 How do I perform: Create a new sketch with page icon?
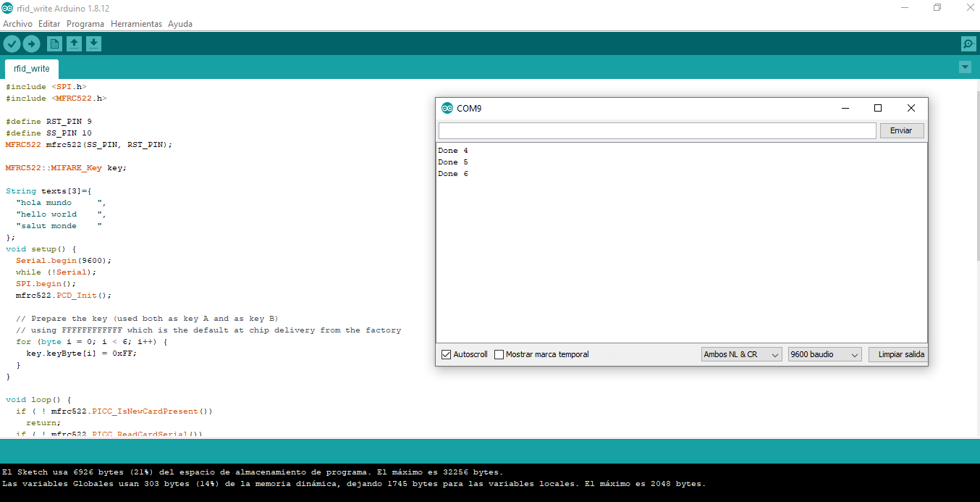(54, 44)
